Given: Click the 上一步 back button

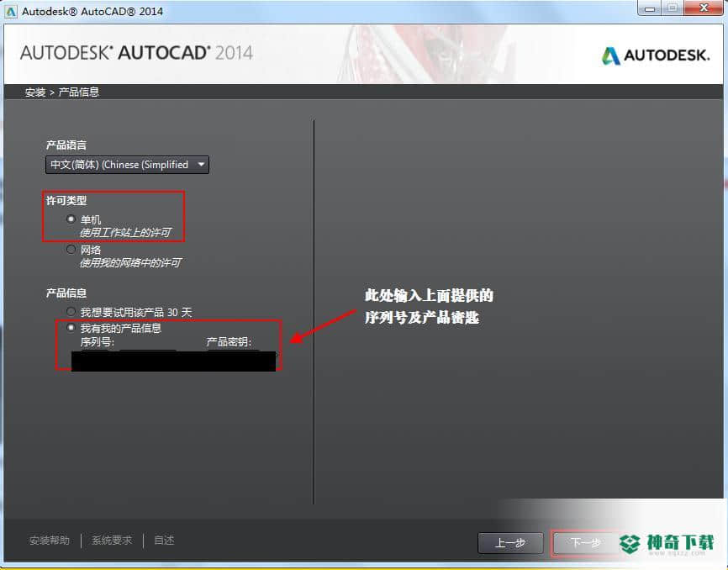Looking at the screenshot, I should pyautogui.click(x=510, y=542).
